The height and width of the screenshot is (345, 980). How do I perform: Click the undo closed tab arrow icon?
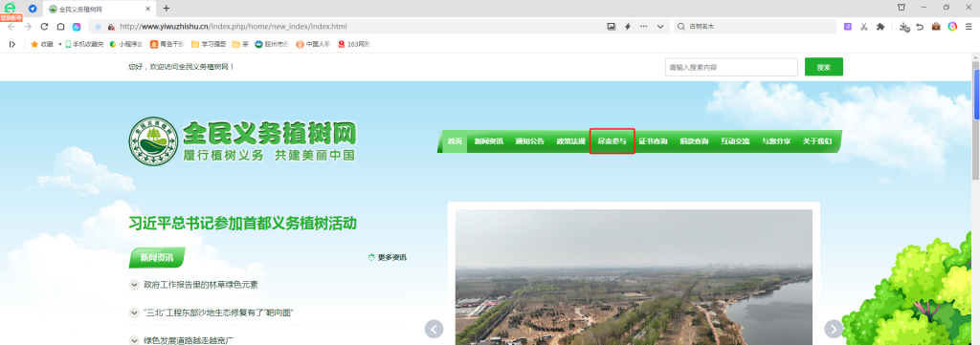click(x=920, y=27)
